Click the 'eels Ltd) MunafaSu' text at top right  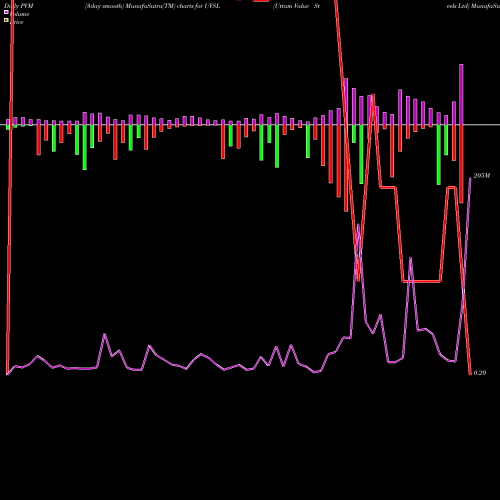click(x=473, y=6)
